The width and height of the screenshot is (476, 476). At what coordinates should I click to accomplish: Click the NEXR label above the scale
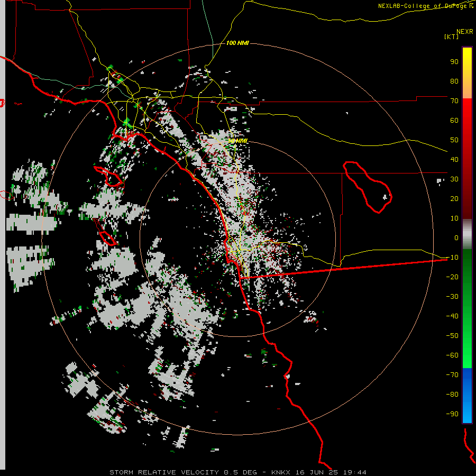pos(464,32)
